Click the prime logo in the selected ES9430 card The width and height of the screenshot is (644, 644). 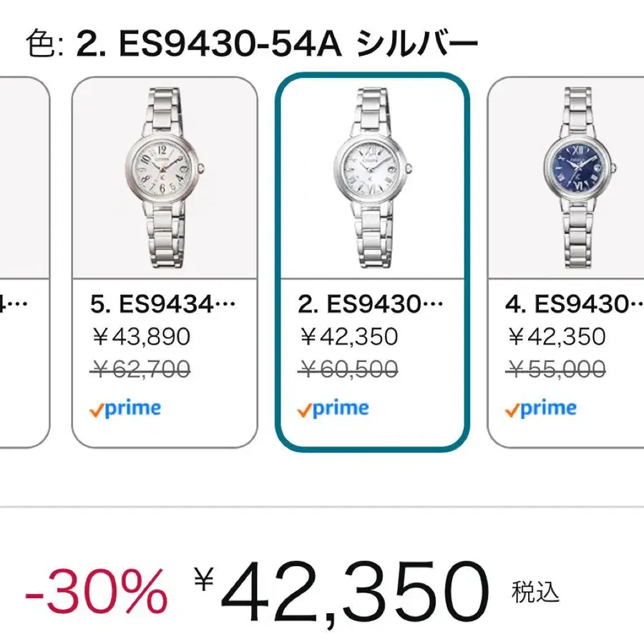(x=333, y=409)
